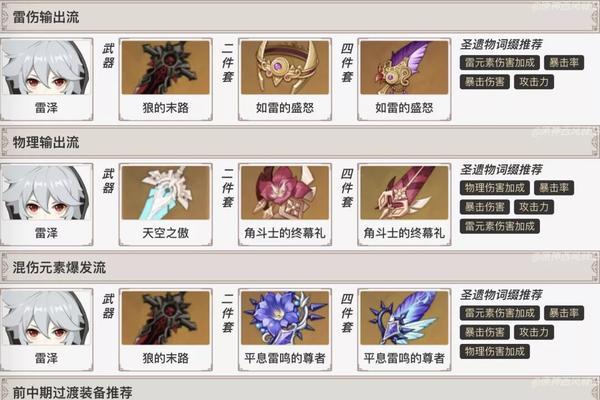Click the two-piece 角斗士的终幕礼 flower icon
Image resolution: width=600 pixels, height=400 pixels.
tap(285, 193)
